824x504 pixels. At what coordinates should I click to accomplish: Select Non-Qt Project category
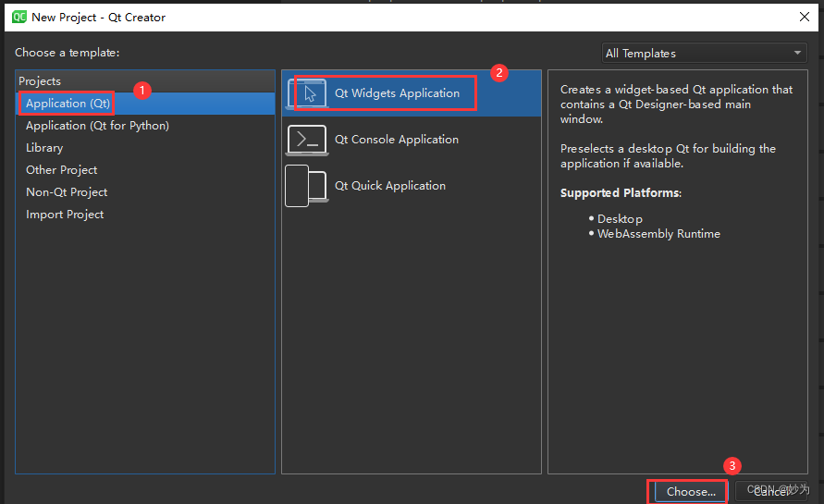coord(145,191)
